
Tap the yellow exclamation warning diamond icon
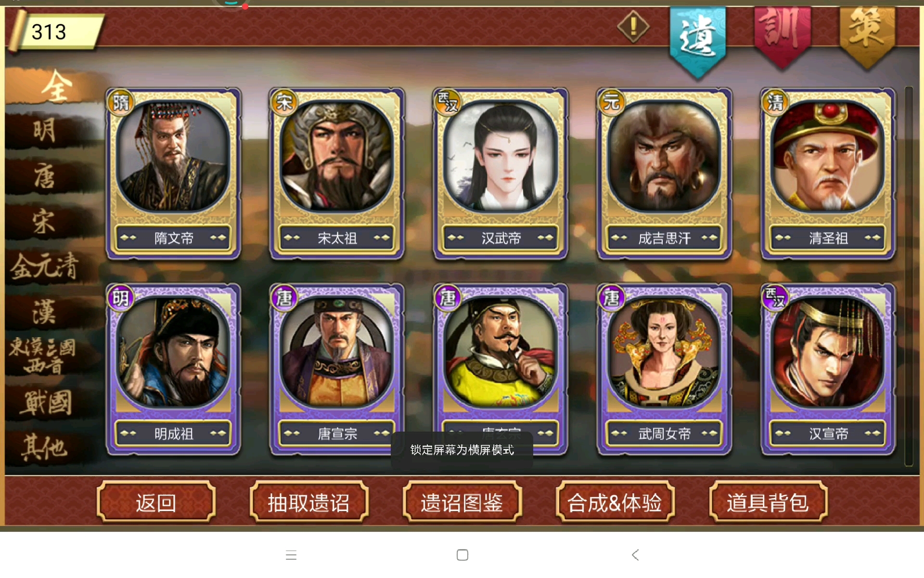coord(633,26)
